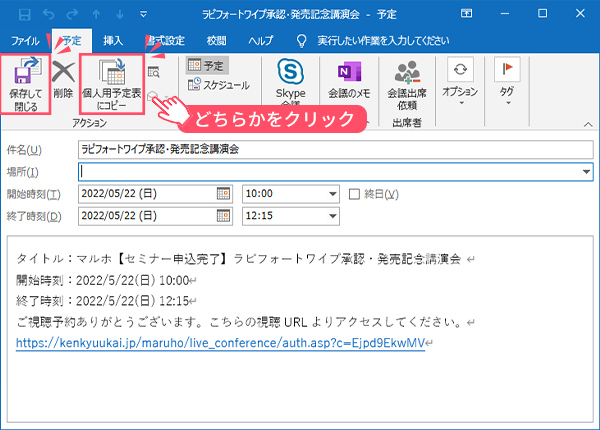Viewport: 600px width, 430px height.
Task: Click the undo arrow in the title bar
Action: 49,15
